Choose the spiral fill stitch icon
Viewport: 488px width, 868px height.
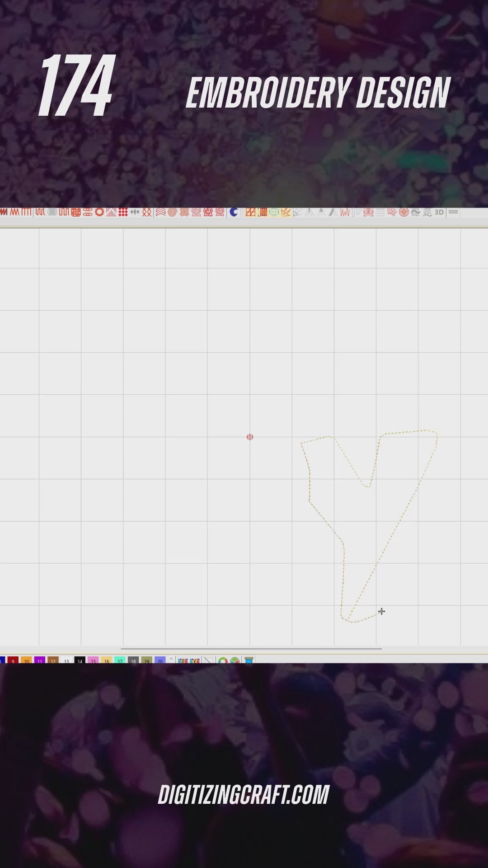(172, 212)
